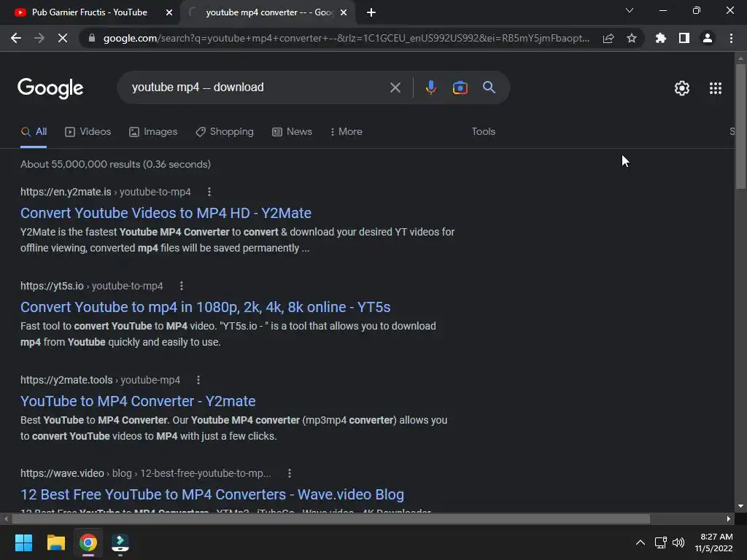Open volume control tray icon
747x560 pixels.
[x=678, y=542]
